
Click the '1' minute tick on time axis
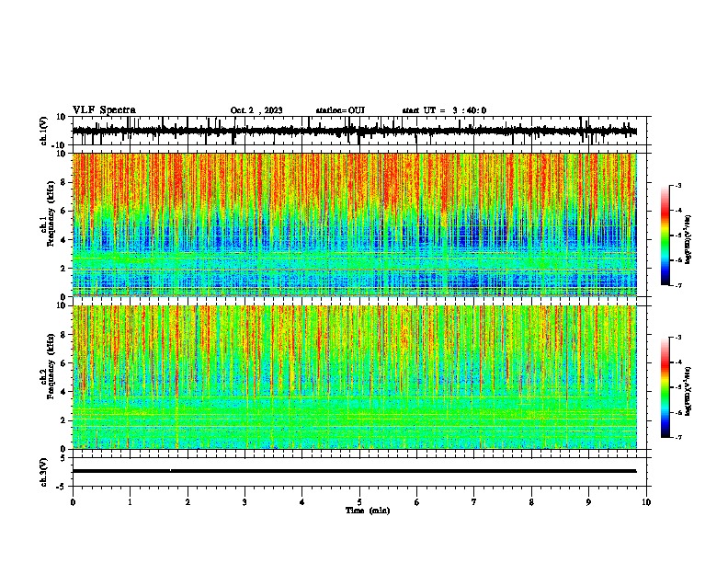pos(130,502)
